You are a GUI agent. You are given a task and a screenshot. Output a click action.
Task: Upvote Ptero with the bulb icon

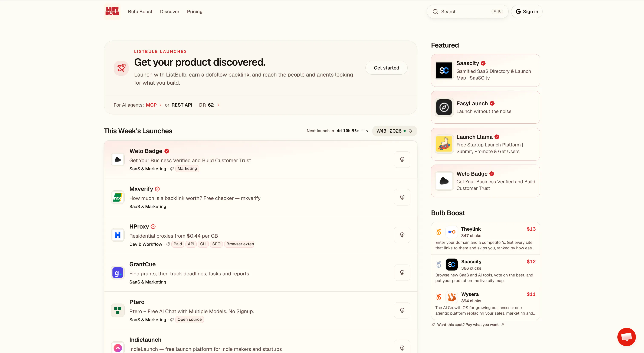[402, 310]
